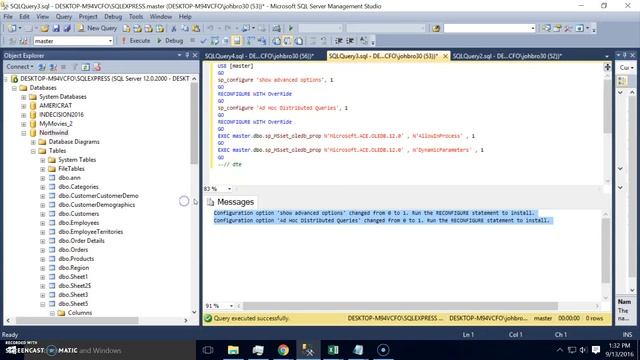Open the Query Options icon
The height and width of the screenshot is (360, 640).
coord(225,41)
